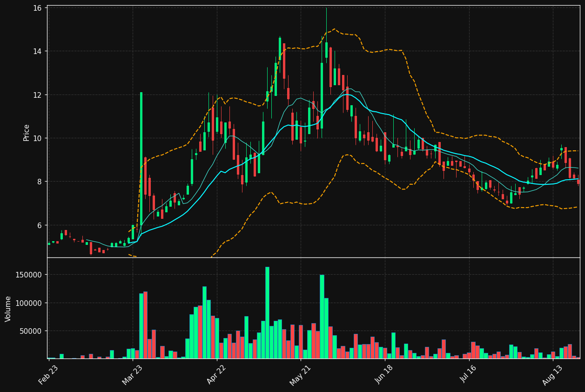Click the 'May 21' date label
The image size is (585, 392).
(300, 375)
